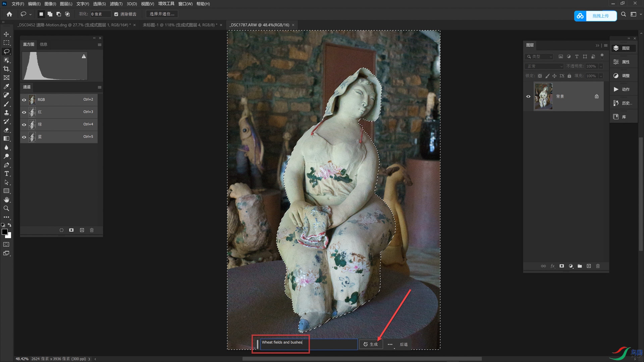This screenshot has width=644, height=362.
Task: Toggle the 消除锯齿 anti-alias checkbox
Action: [116, 14]
